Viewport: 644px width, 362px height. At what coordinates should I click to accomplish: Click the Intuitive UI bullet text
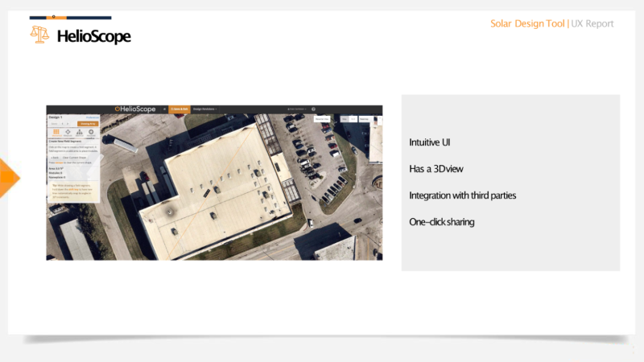point(430,142)
